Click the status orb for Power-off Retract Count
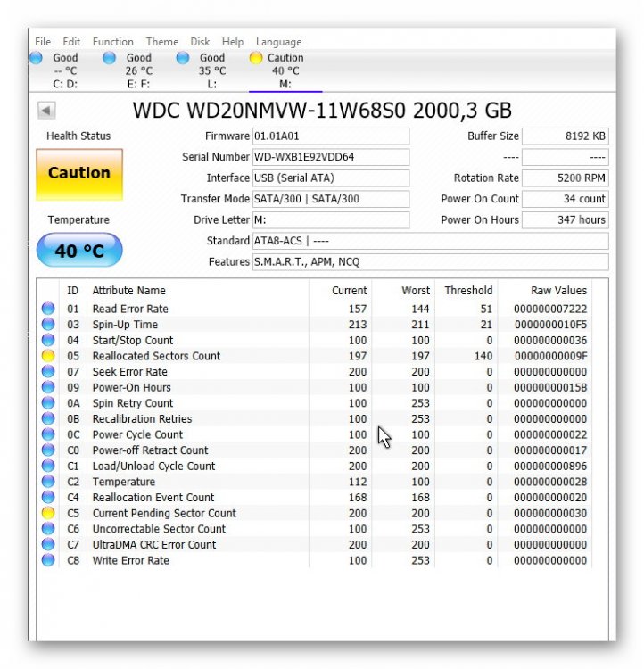 point(48,450)
